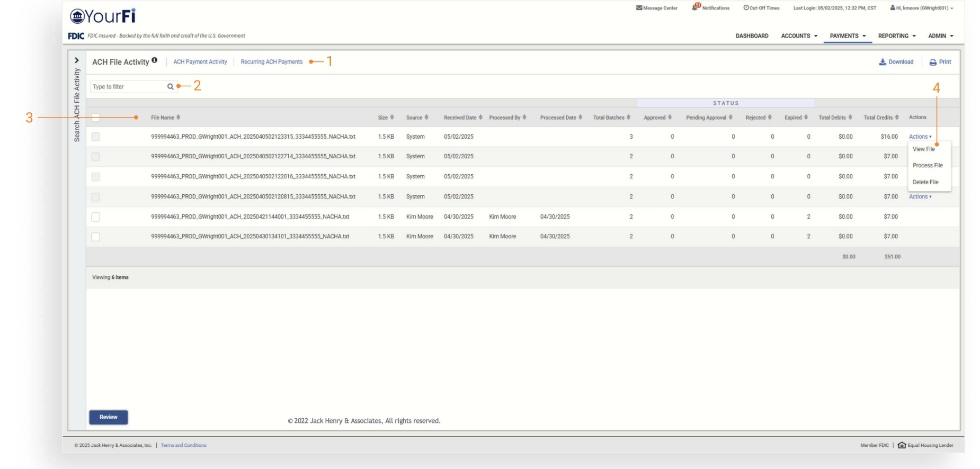Click the Type to filter input field
980x469 pixels.
(128, 87)
